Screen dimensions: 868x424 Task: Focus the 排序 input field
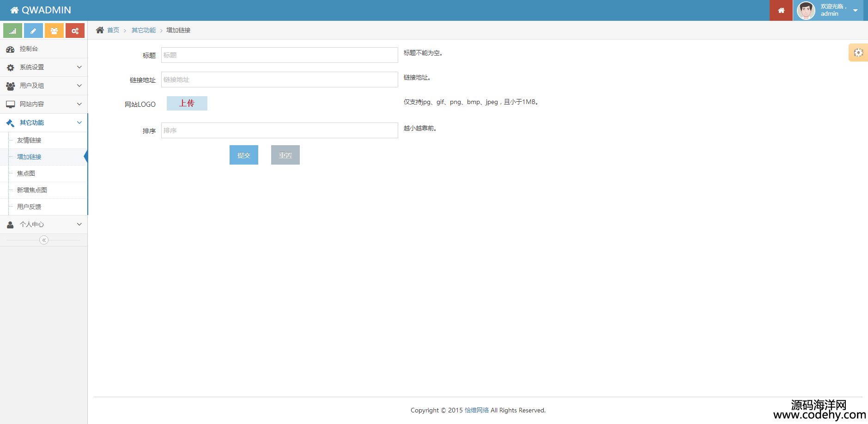(x=279, y=130)
